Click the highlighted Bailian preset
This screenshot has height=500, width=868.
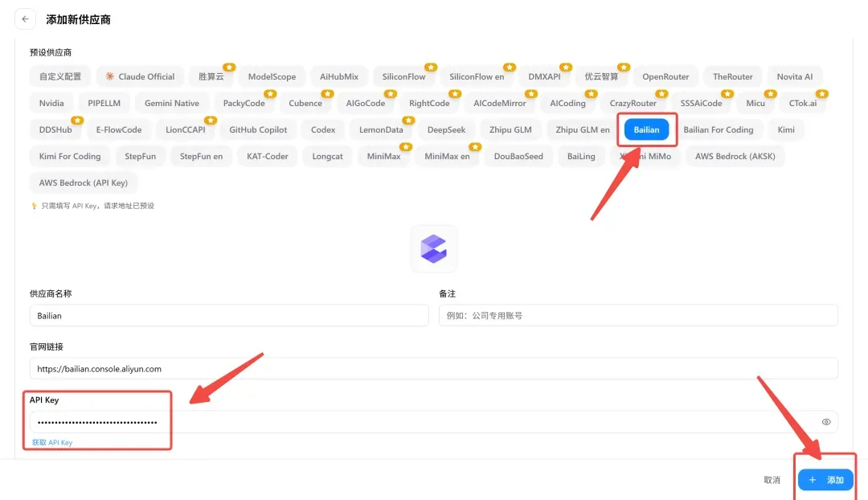tap(646, 129)
